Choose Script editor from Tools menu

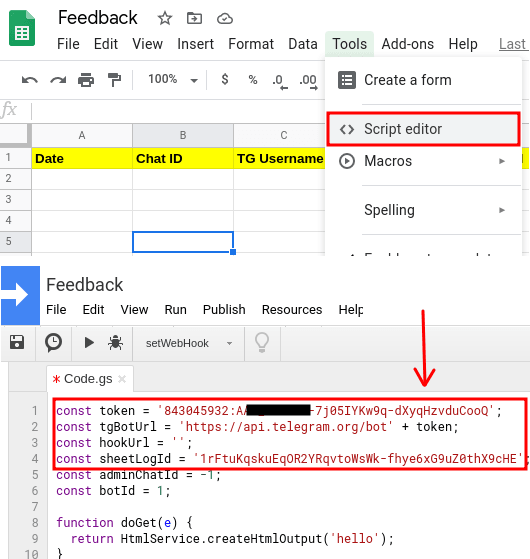click(423, 129)
